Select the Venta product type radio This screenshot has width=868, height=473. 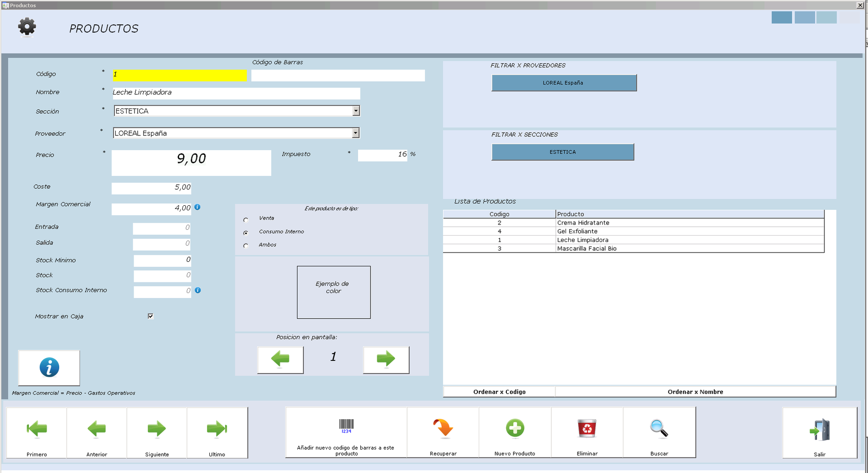click(246, 220)
